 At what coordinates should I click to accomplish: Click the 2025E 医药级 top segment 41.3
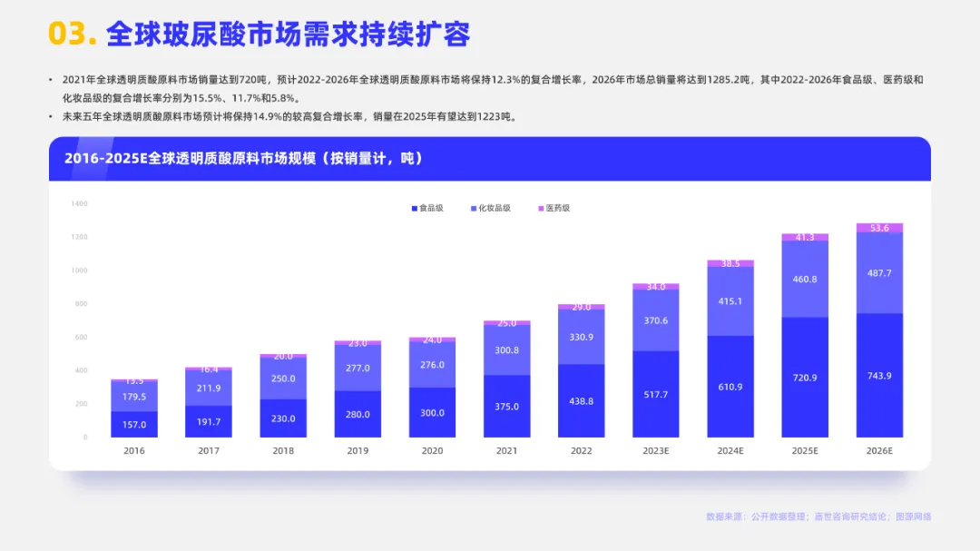[x=805, y=237]
